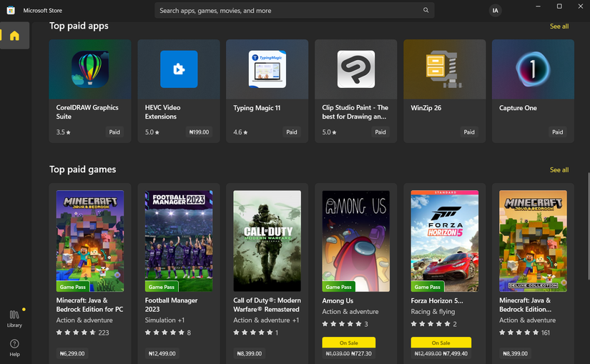Open Minecraft Java & Bedrock for PC cover
This screenshot has width=590, height=364.
pos(90,241)
